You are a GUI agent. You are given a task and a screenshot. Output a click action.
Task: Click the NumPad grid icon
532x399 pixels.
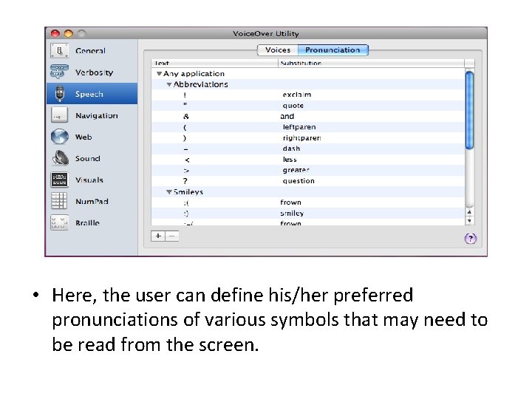tap(59, 201)
